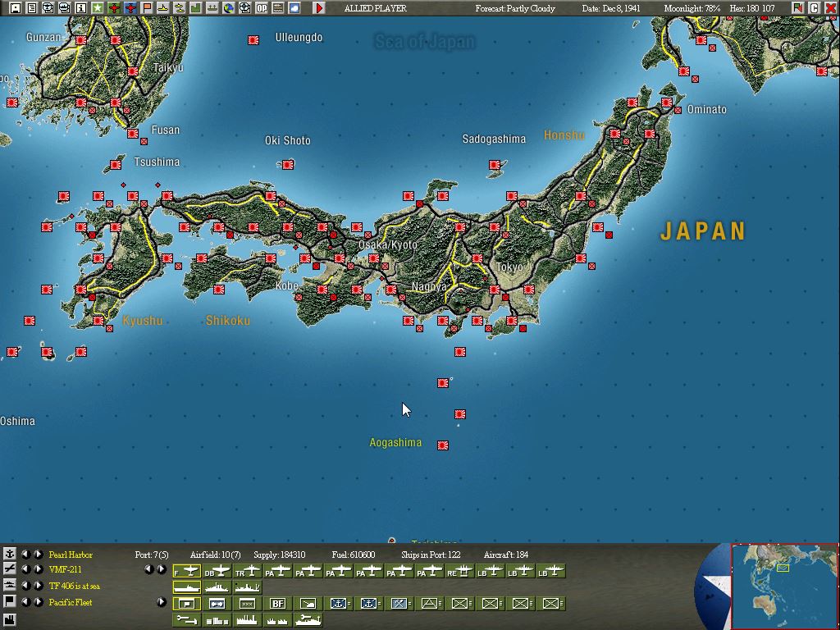This screenshot has width=840, height=630.
Task: Click the save game disk icon
Action: tap(16, 8)
